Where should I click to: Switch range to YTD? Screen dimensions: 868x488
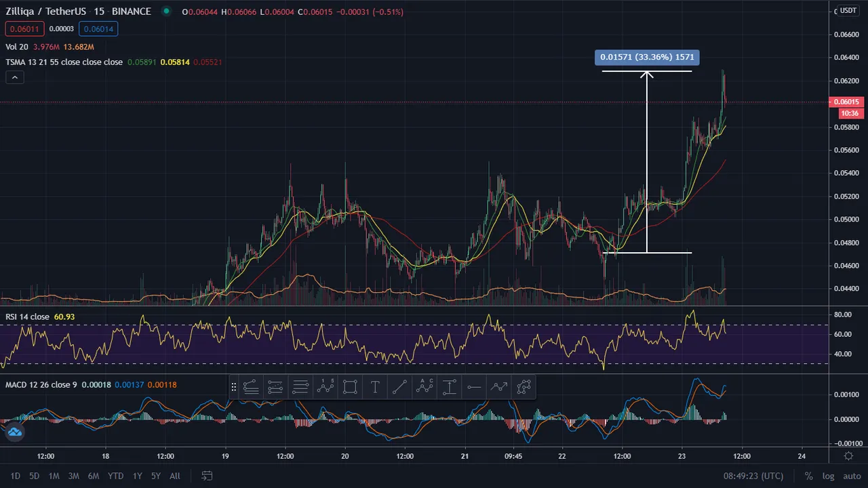pyautogui.click(x=115, y=476)
